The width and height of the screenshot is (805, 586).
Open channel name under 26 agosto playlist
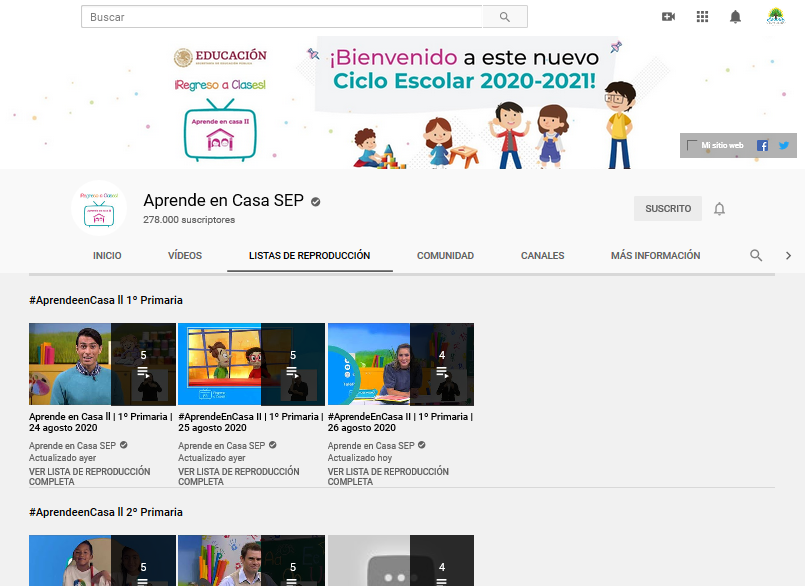(x=371, y=446)
